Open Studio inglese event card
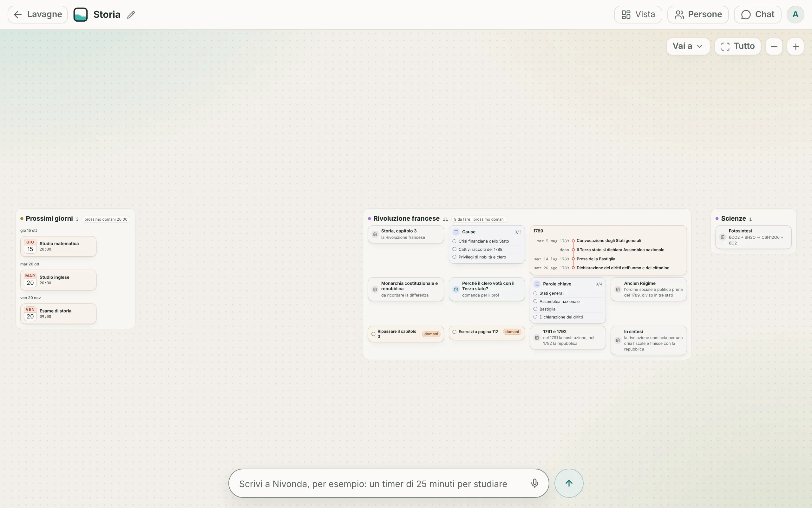This screenshot has height=508, width=812. point(58,280)
